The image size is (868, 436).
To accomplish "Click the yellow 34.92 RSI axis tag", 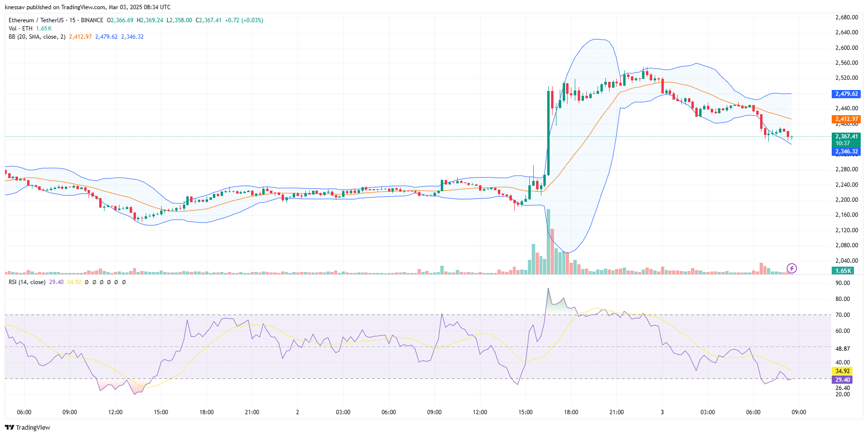I will (x=842, y=371).
